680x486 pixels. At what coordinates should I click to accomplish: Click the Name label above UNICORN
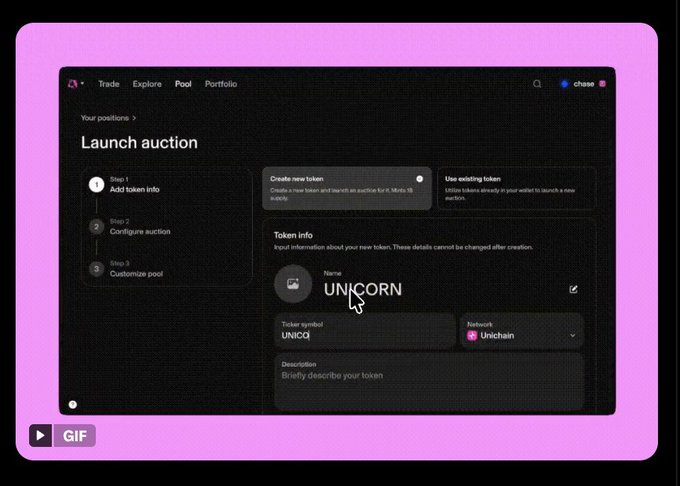[332, 273]
